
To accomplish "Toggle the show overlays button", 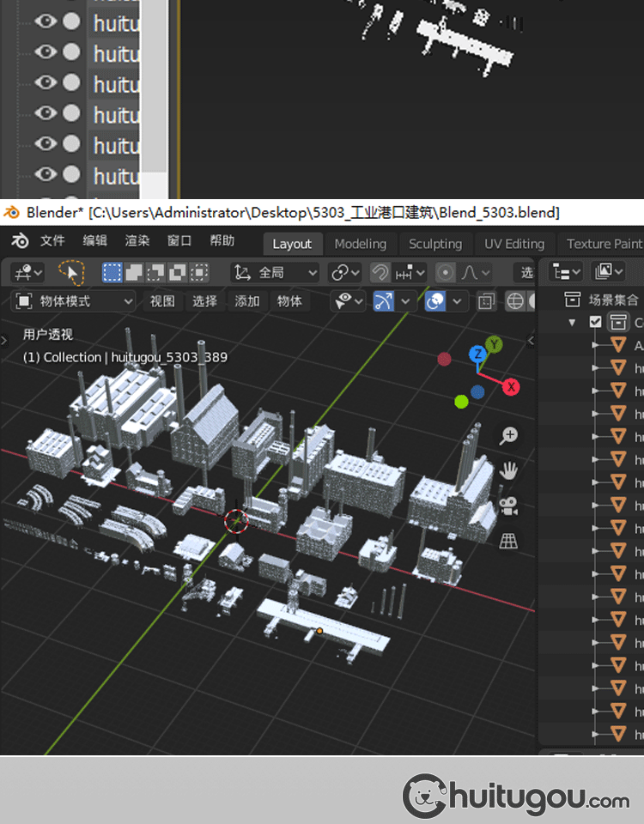I will coord(435,301).
